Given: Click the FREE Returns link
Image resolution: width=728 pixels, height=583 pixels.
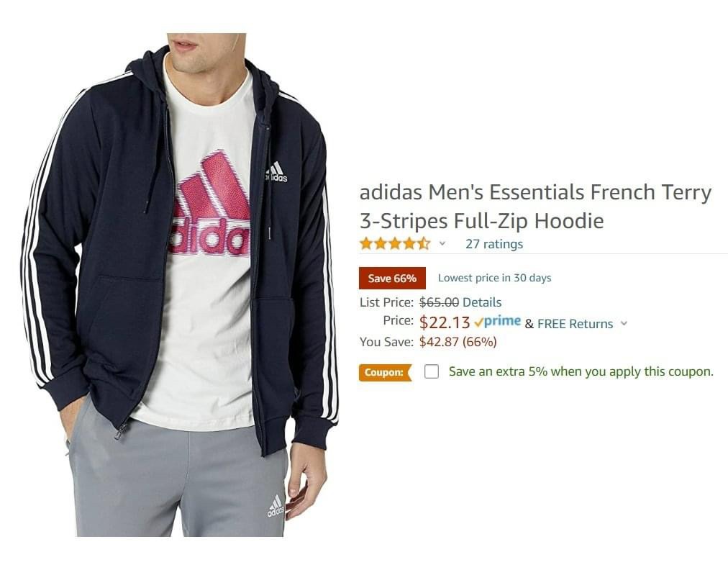Looking at the screenshot, I should click(575, 324).
